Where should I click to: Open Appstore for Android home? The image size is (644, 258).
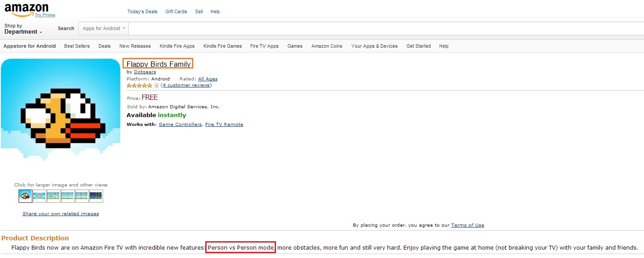[30, 46]
